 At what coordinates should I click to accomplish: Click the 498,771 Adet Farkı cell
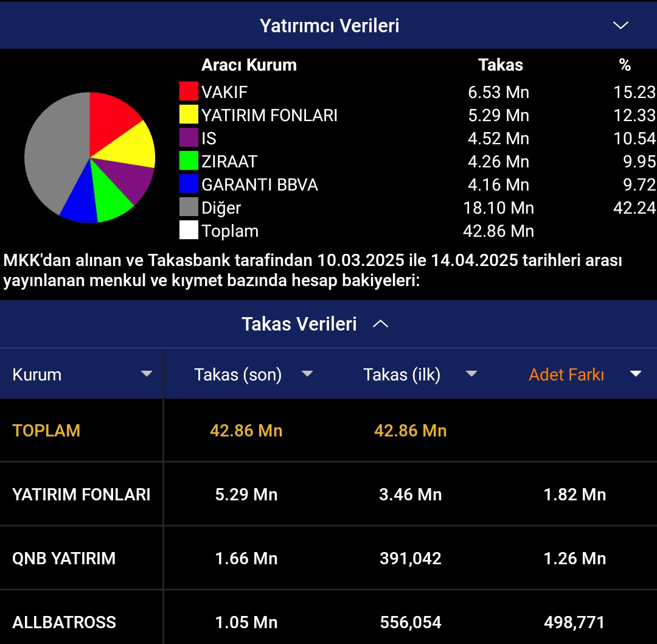574,622
